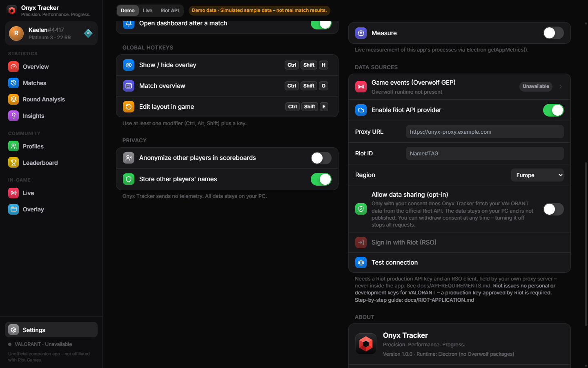Click the Game events broadcast icon
The height and width of the screenshot is (368, 588).
click(x=361, y=87)
